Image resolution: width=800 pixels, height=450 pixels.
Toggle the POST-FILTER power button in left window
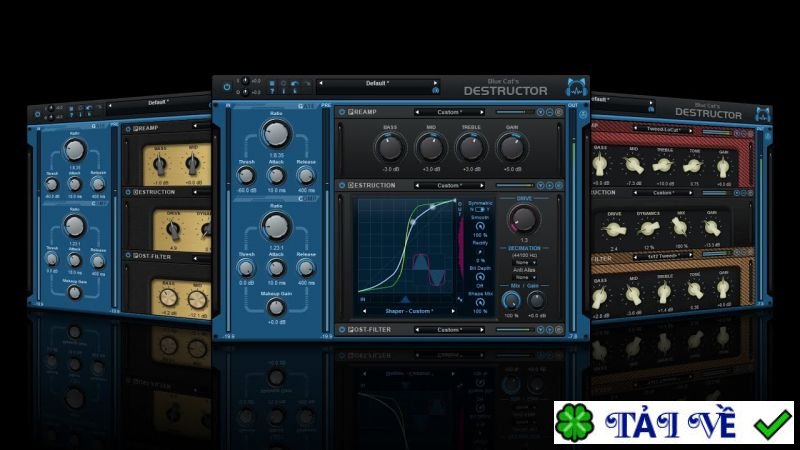tap(128, 255)
